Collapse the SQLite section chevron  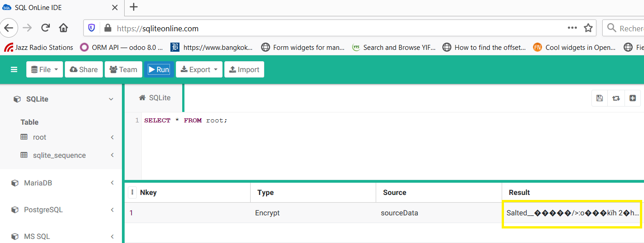coord(111,99)
